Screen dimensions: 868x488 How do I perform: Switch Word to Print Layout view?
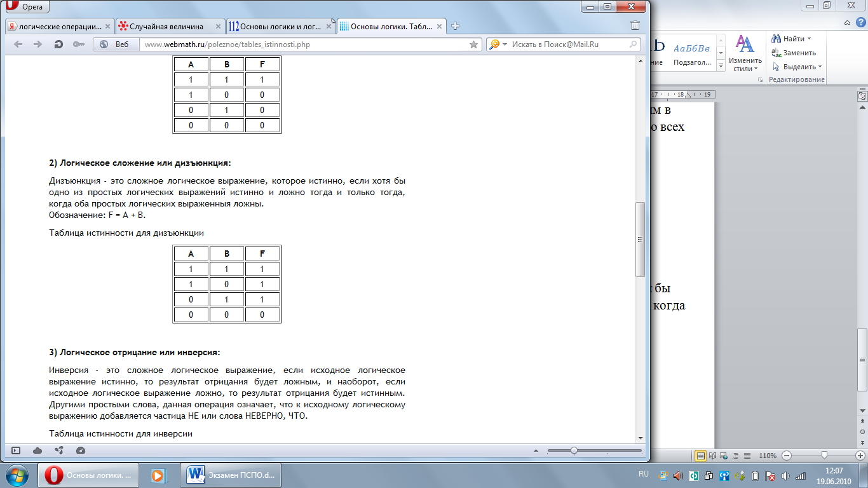[x=701, y=456]
